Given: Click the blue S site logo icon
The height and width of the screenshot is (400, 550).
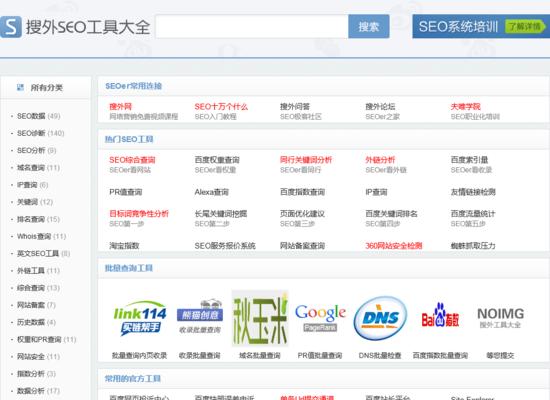Looking at the screenshot, I should (x=11, y=27).
